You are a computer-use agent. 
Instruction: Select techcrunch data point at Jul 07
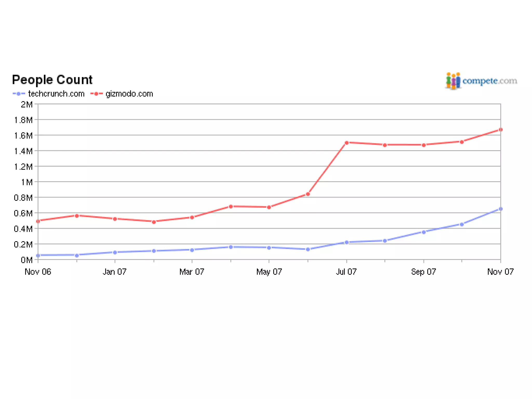click(347, 242)
